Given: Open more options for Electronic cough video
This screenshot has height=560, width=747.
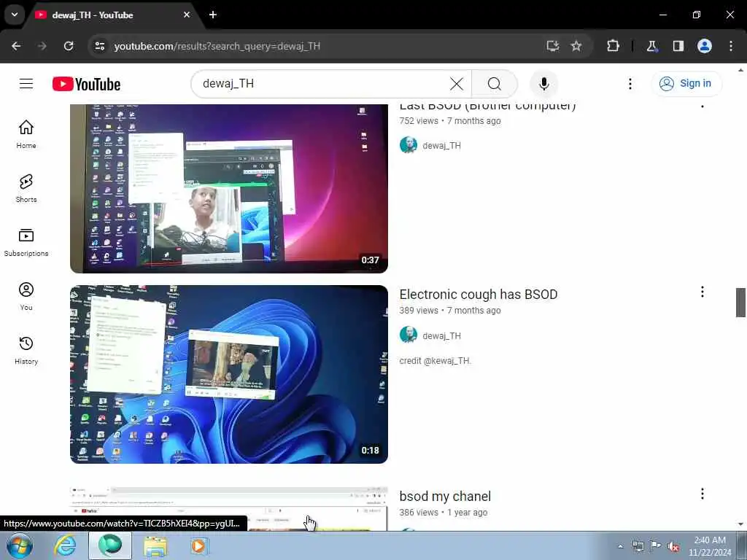Looking at the screenshot, I should pyautogui.click(x=703, y=292).
